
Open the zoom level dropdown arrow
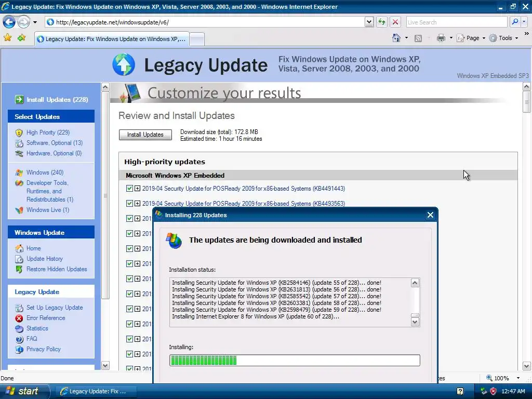point(518,378)
